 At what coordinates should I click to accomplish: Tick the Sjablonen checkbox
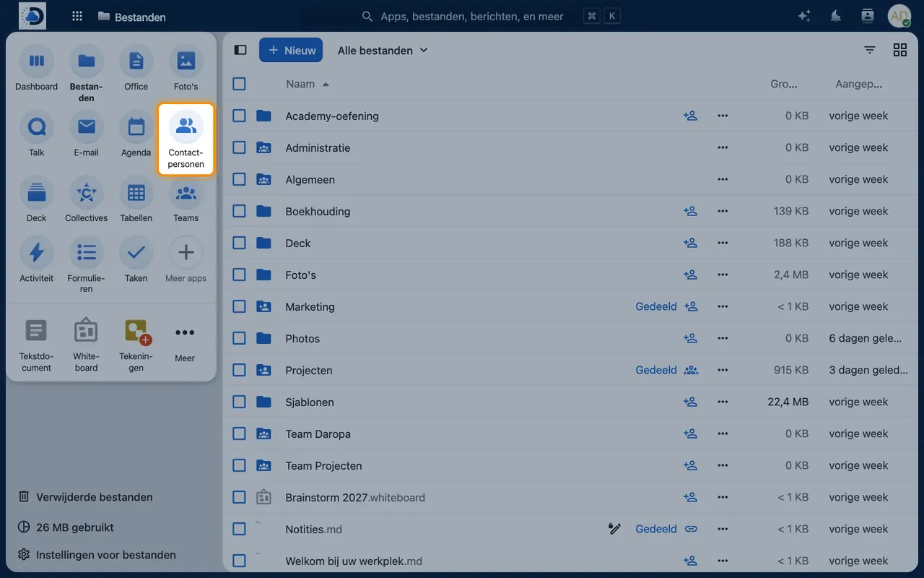point(240,402)
